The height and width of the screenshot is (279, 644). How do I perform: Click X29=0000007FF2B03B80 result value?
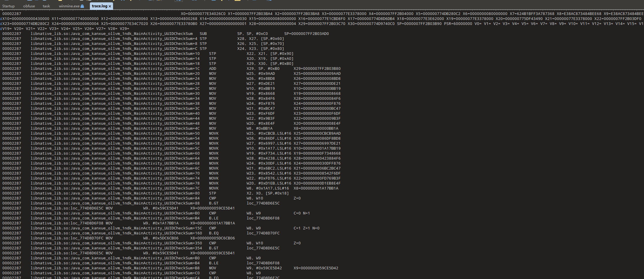[317, 69]
